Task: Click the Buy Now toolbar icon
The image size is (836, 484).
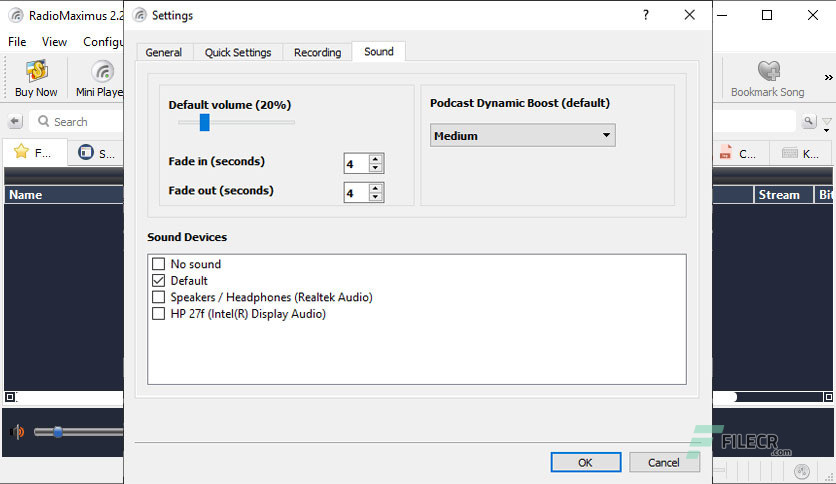Action: 36,71
